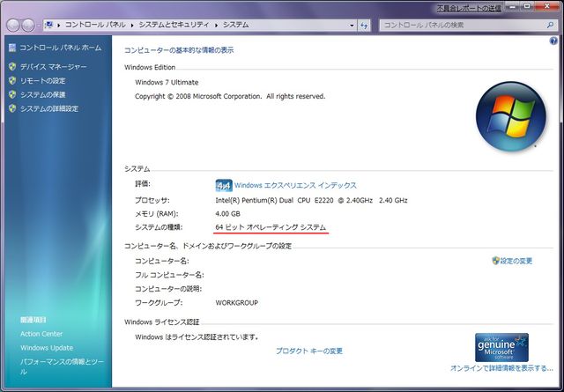Click shield icon beside システムの保護
This screenshot has height=392, width=564.
[x=12, y=94]
